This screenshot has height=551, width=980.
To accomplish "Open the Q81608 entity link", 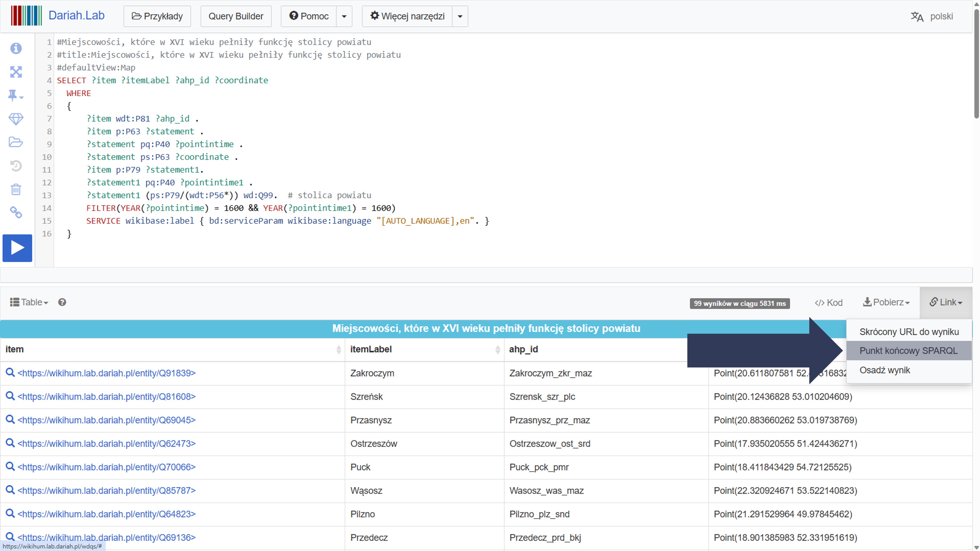I will [x=106, y=397].
